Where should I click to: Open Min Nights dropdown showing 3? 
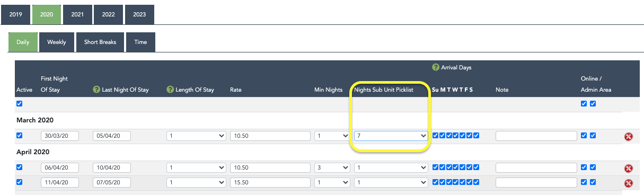pyautogui.click(x=332, y=168)
